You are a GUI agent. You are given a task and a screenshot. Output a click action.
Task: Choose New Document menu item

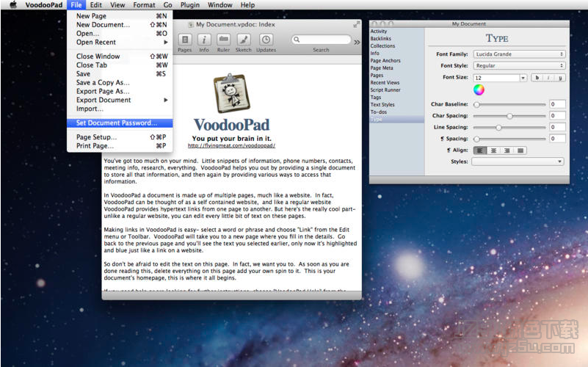(x=120, y=25)
